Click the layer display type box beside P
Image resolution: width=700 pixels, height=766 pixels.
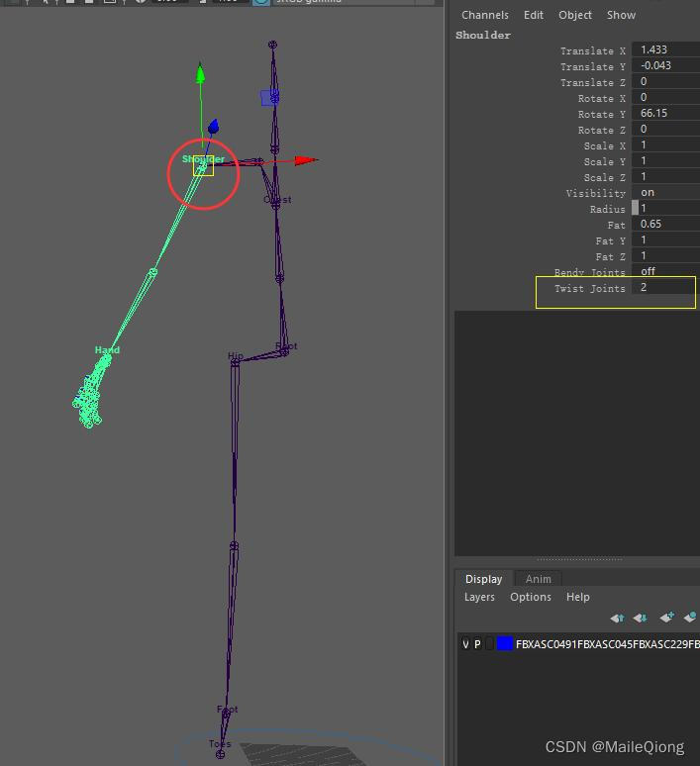coord(489,644)
